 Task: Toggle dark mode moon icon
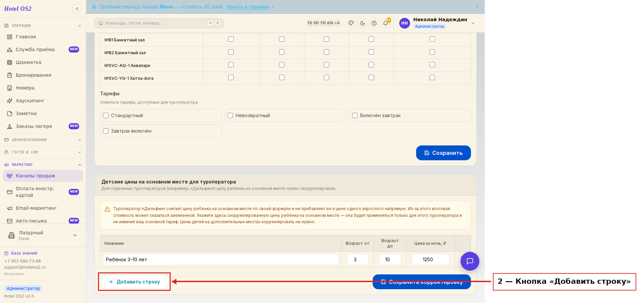[x=363, y=23]
